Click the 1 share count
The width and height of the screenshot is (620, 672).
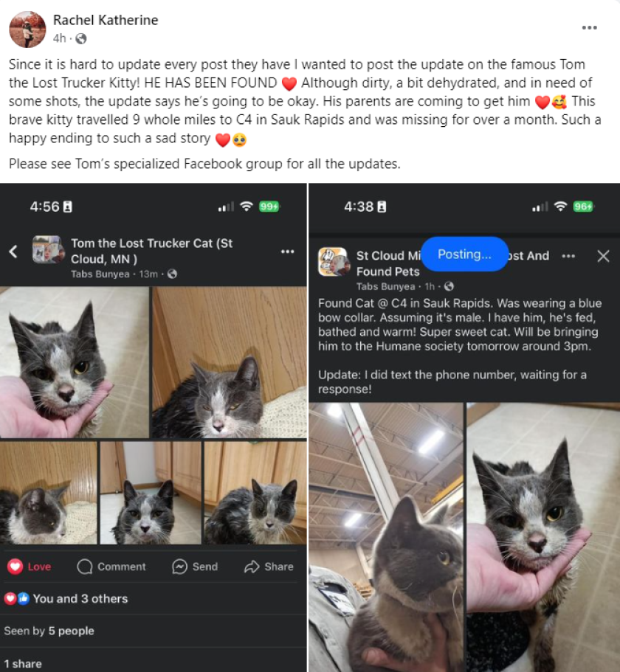[x=23, y=664]
